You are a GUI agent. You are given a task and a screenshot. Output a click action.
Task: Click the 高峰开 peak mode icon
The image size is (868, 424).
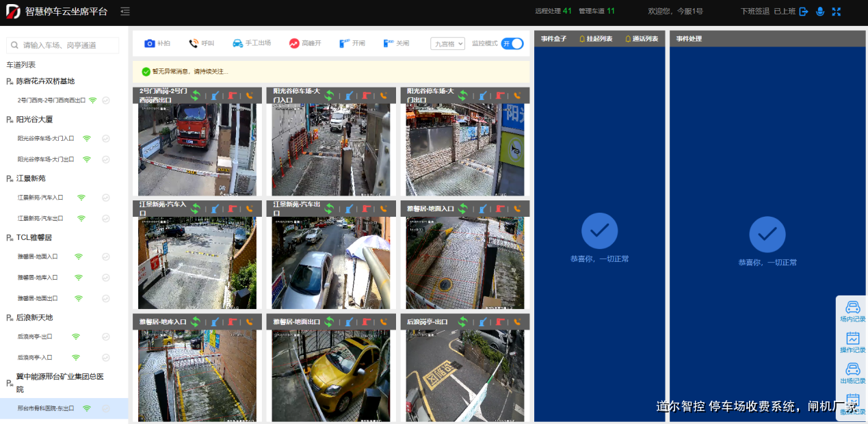(x=294, y=44)
